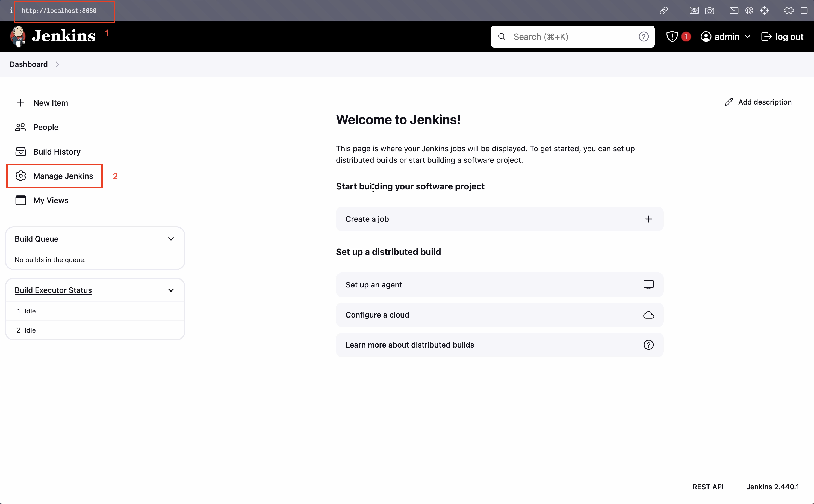
Task: Click the Configure a cloud label
Action: coord(377,315)
